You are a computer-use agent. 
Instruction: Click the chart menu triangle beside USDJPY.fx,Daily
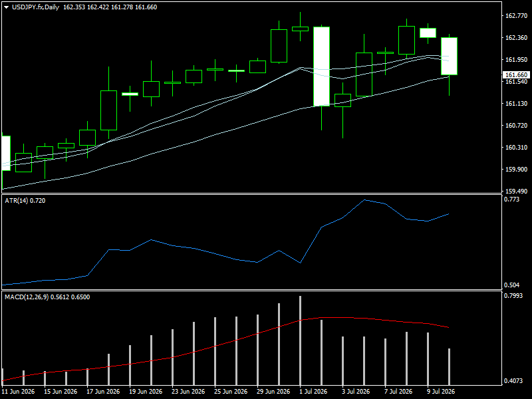(6, 7)
